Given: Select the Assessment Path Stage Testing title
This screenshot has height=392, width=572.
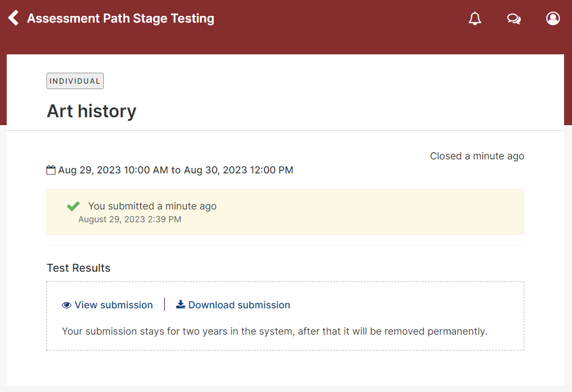Looking at the screenshot, I should click(120, 18).
